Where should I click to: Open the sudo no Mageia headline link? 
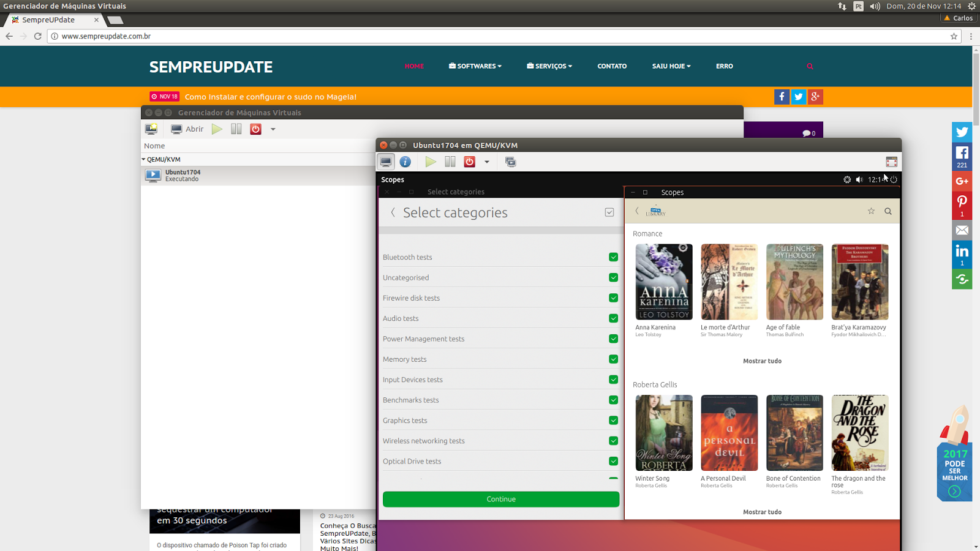coord(271,97)
